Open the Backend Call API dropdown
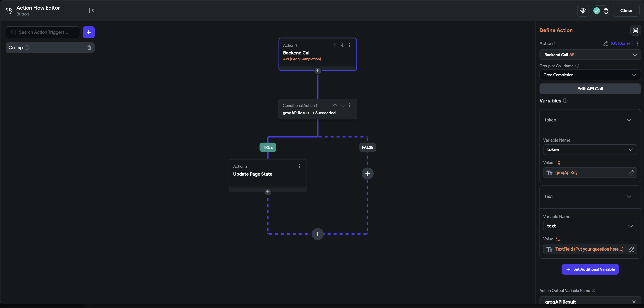The height and width of the screenshot is (308, 644). (x=590, y=55)
